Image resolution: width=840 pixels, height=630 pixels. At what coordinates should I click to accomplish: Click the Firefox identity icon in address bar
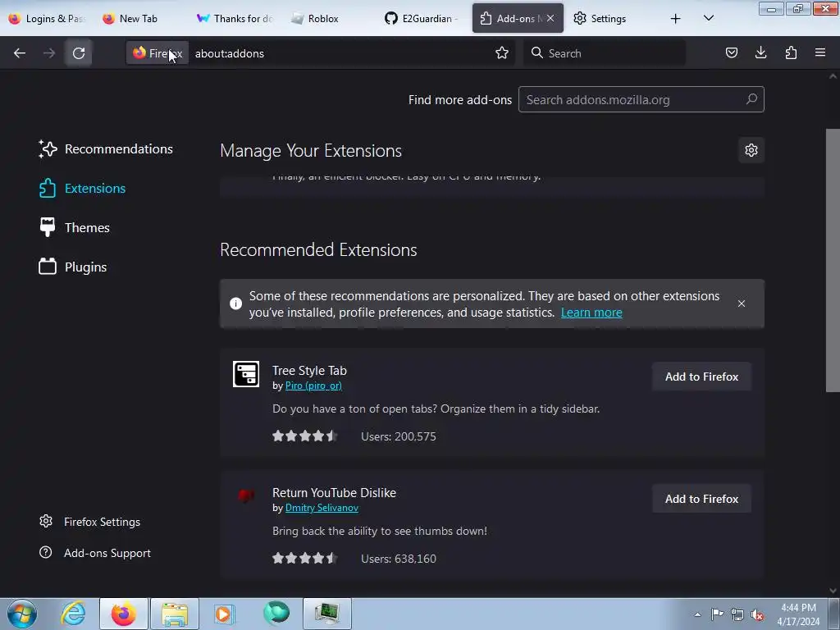click(x=157, y=53)
